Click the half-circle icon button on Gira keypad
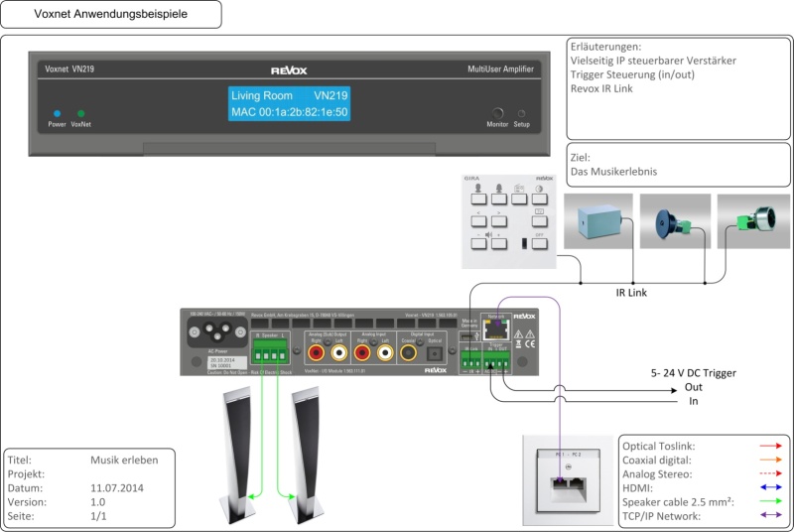This screenshot has width=794, height=532. (539, 199)
